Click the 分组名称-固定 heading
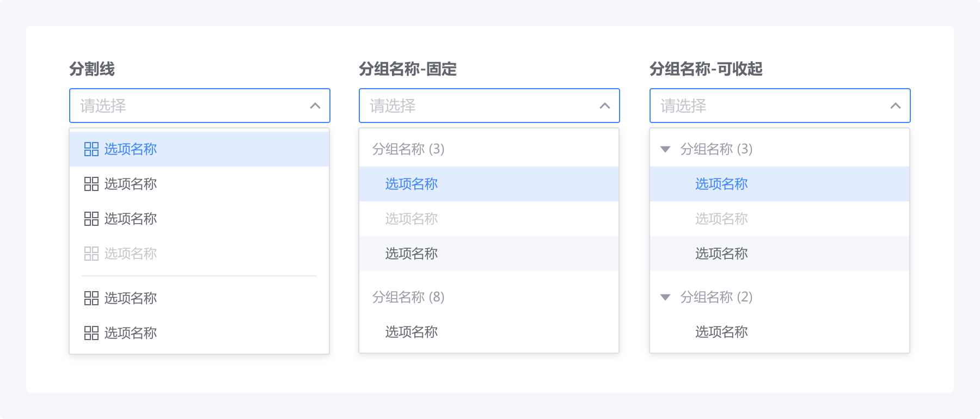 (408, 69)
